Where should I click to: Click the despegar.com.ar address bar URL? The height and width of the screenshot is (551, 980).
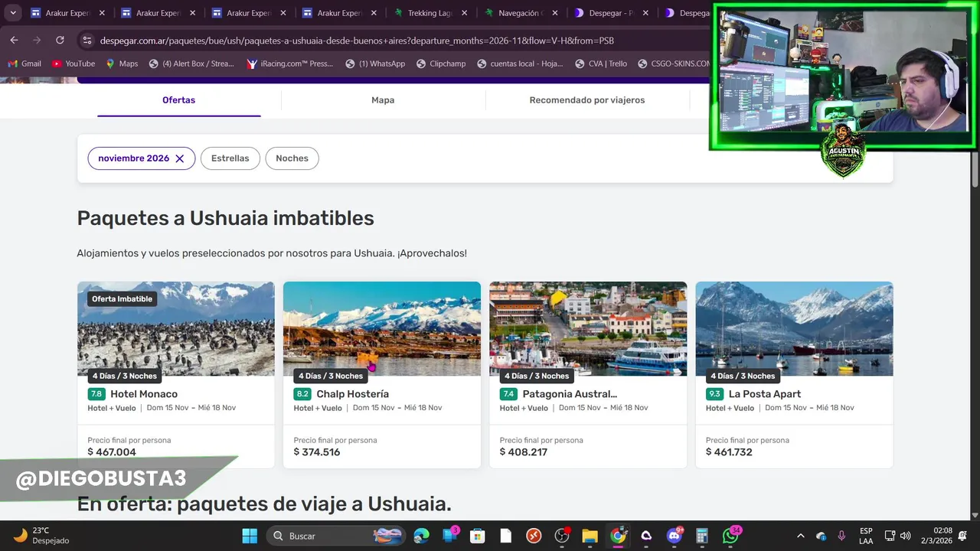coord(357,41)
